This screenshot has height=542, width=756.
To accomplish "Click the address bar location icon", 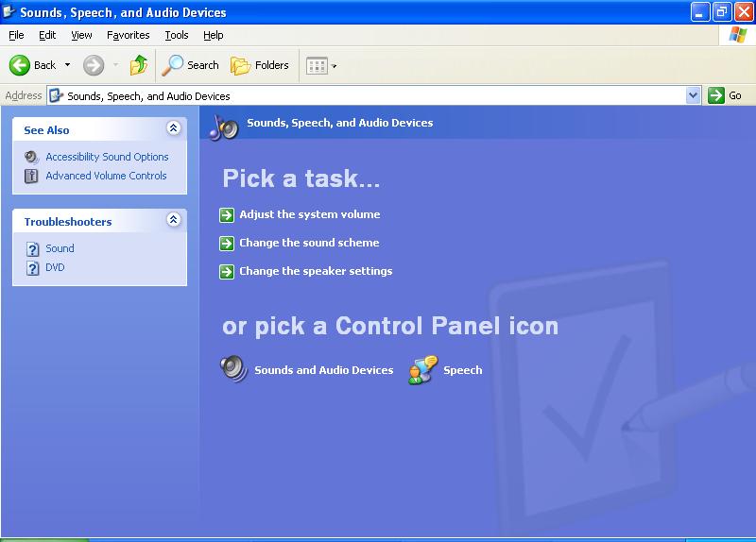I will [x=56, y=95].
